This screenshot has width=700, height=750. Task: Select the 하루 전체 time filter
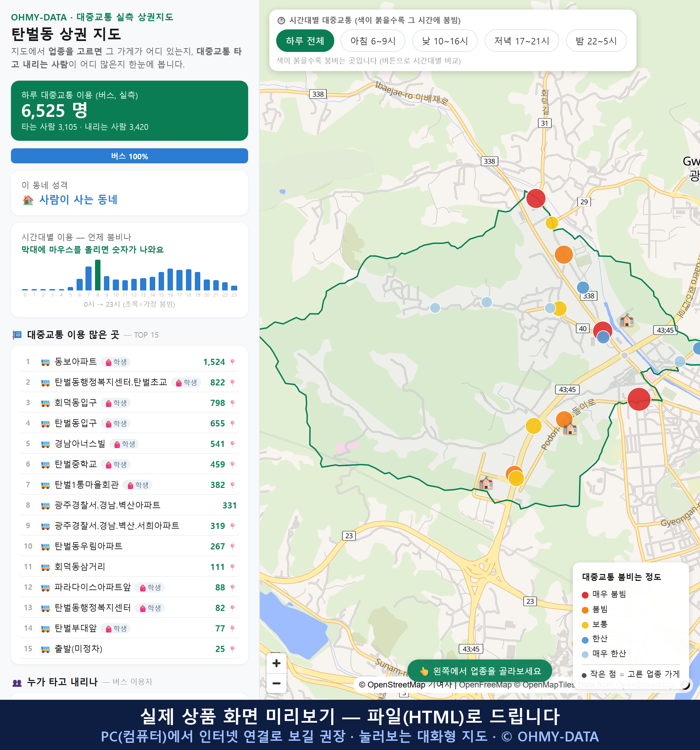point(305,41)
